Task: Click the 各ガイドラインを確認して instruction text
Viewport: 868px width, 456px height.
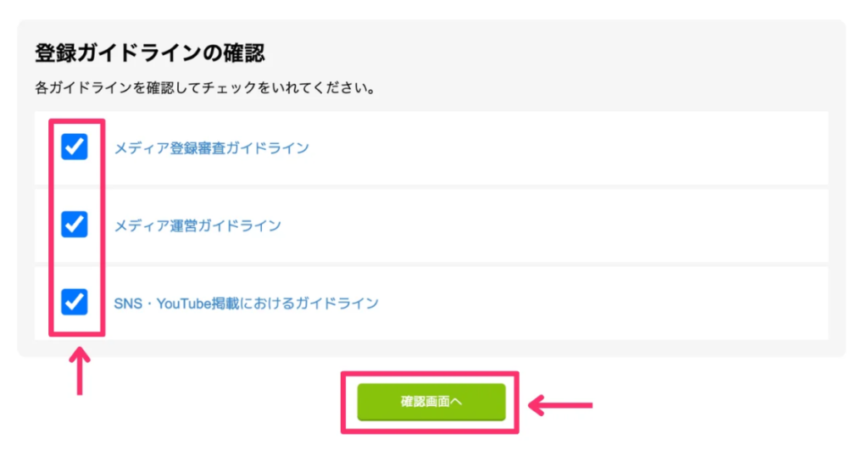Action: (205, 87)
